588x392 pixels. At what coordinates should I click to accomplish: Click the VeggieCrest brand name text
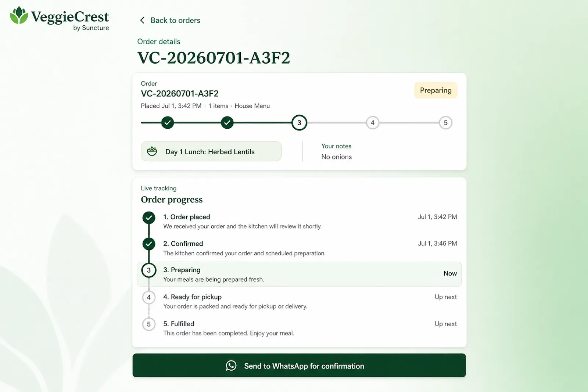click(x=70, y=17)
